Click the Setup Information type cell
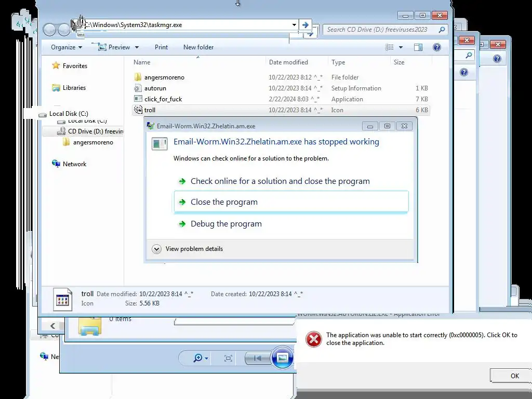Image resolution: width=532 pixels, height=399 pixels. 356,88
